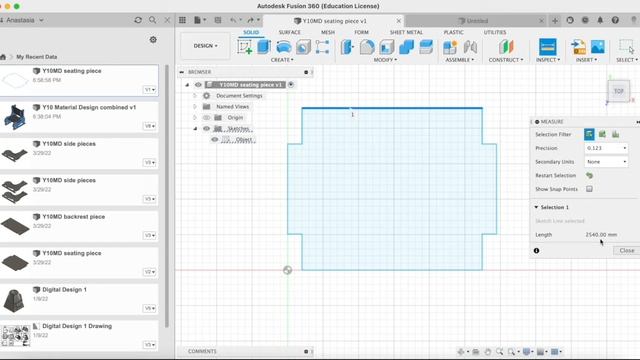
Task: Switch to the UTILITIES tab
Action: pyautogui.click(x=495, y=32)
